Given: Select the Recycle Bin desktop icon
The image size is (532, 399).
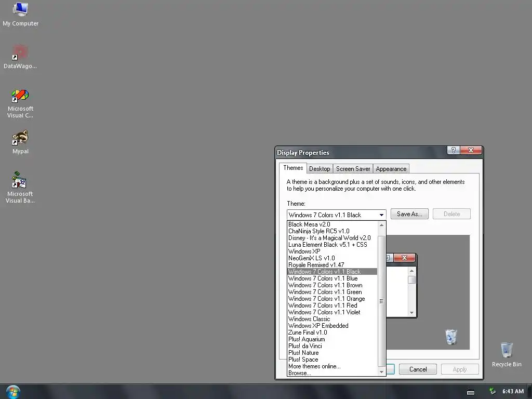Looking at the screenshot, I should (507, 354).
